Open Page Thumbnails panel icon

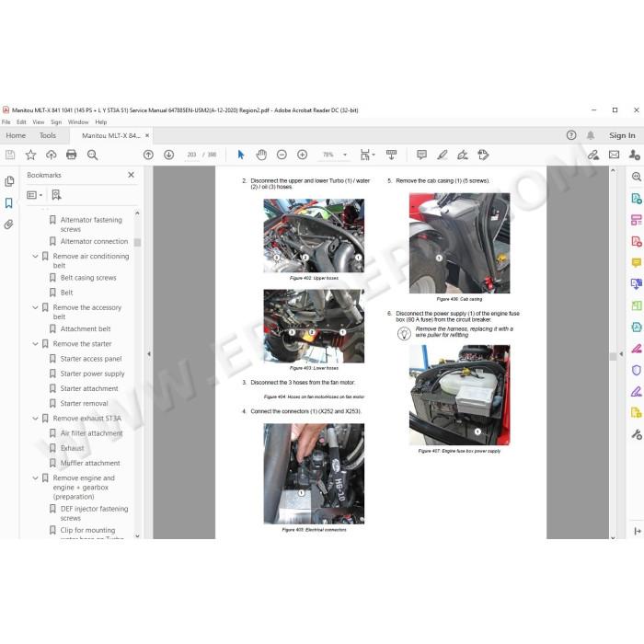[9, 181]
